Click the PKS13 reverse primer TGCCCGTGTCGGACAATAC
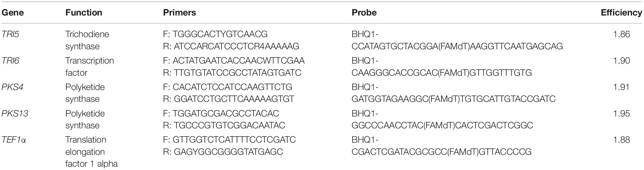 229,125
